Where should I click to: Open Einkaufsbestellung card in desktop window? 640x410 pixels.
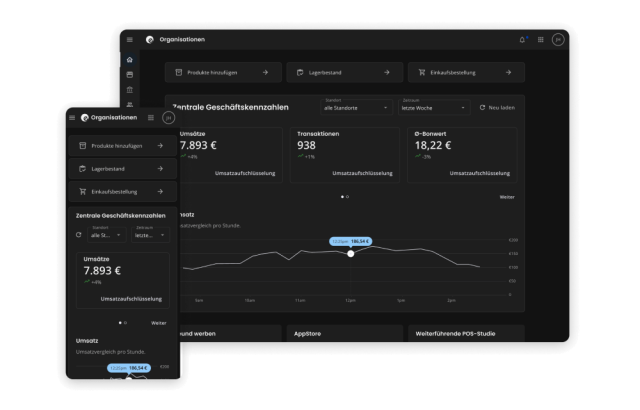(x=466, y=73)
